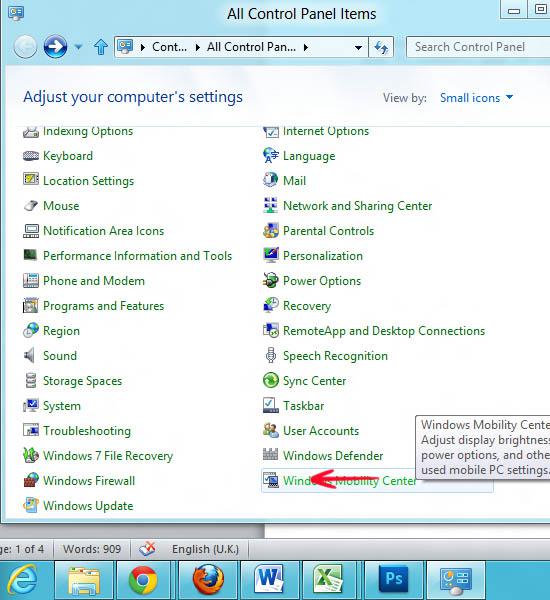Select the Cont... breadcrumb segment
Screen dimensions: 550x600
169,47
